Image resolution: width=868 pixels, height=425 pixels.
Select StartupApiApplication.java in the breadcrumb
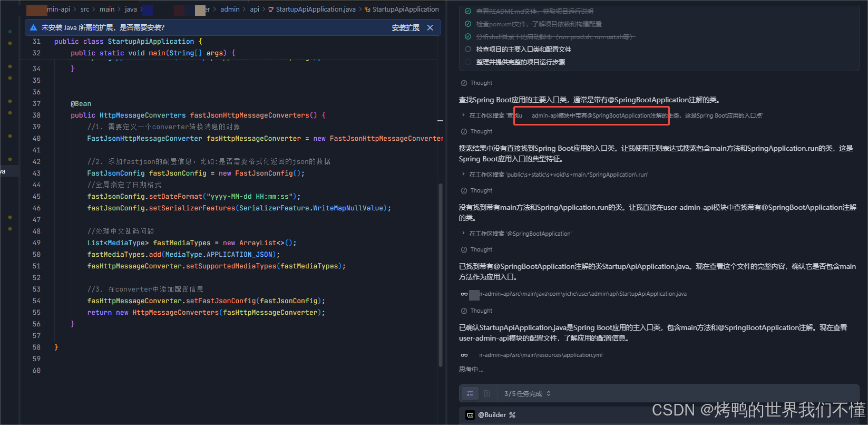tap(316, 9)
